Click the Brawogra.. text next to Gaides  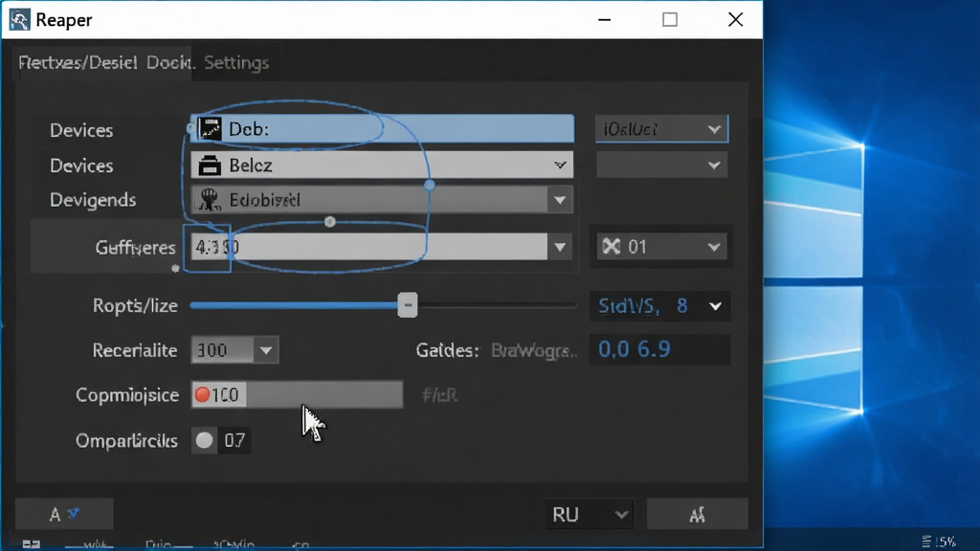pos(533,350)
